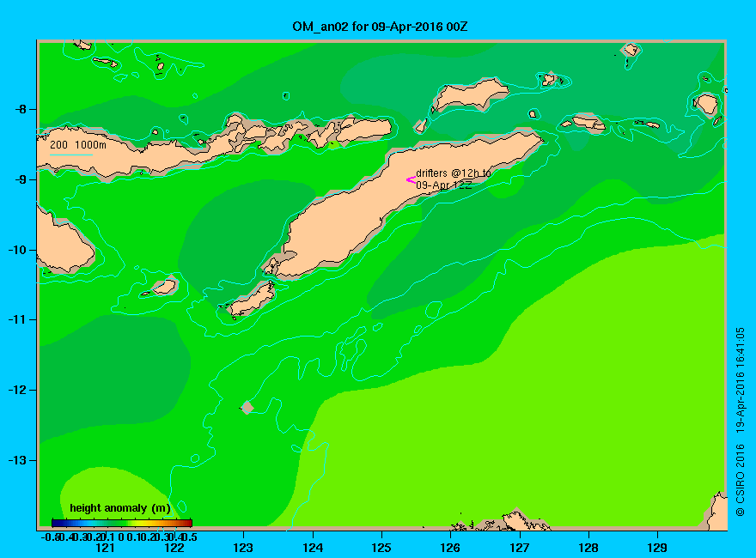This screenshot has height=558, width=756.
Task: Click the "127" longitude axis label
Action: (x=519, y=548)
